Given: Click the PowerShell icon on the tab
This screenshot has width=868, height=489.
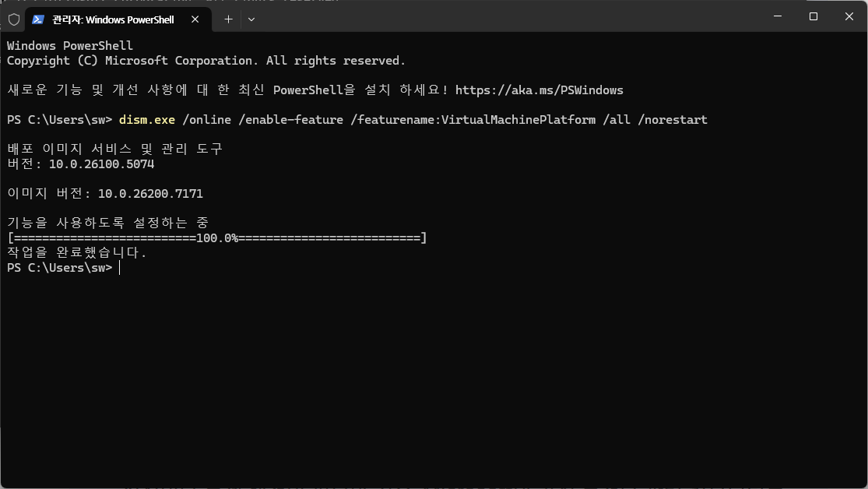Looking at the screenshot, I should click(x=37, y=19).
